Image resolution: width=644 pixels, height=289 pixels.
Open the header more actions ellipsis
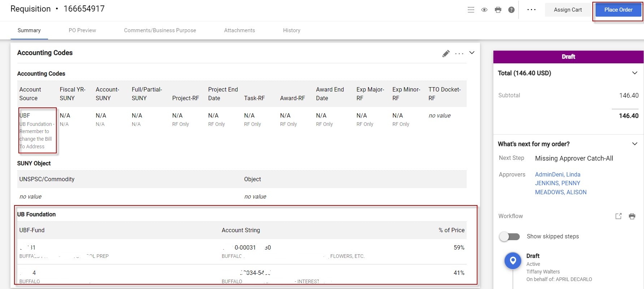coord(531,10)
